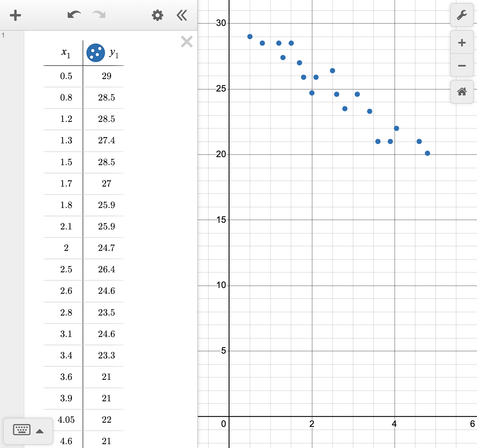Open the on-screen keyboard icon
The image size is (477, 448).
tap(21, 430)
